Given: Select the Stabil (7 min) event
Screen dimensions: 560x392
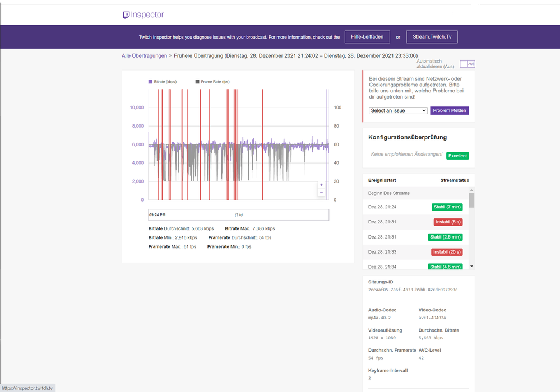Looking at the screenshot, I should 447,207.
